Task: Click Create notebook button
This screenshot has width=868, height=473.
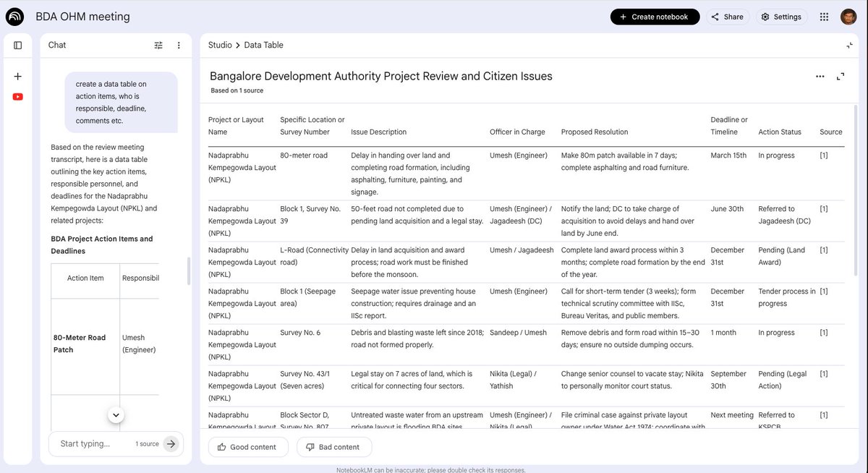Action: 655,17
